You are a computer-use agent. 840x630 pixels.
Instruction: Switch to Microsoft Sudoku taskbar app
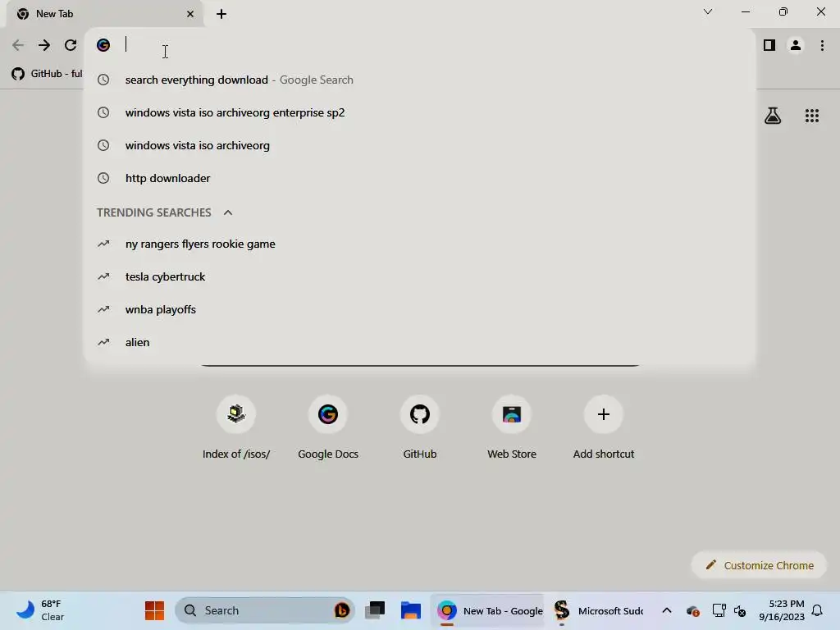point(598,610)
